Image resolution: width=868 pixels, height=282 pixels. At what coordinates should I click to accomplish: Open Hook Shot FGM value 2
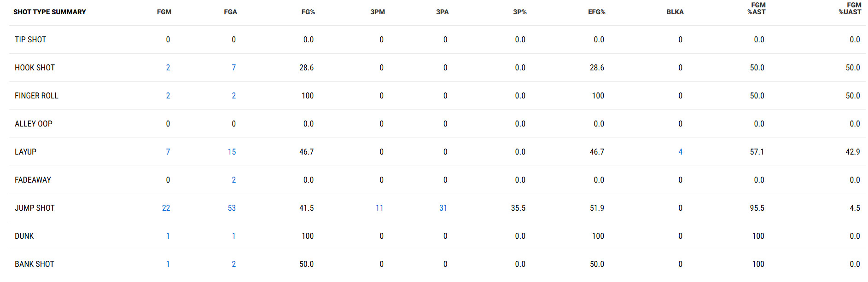coord(168,68)
